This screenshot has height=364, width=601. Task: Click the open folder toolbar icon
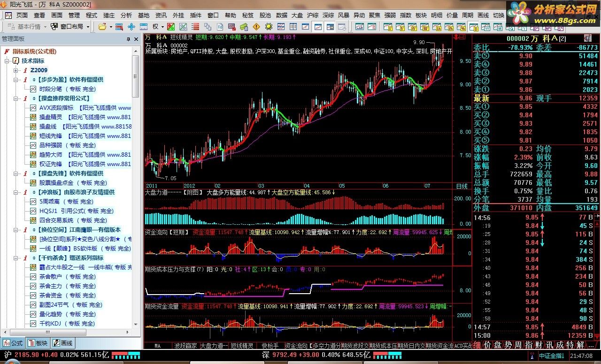[x=102, y=27]
